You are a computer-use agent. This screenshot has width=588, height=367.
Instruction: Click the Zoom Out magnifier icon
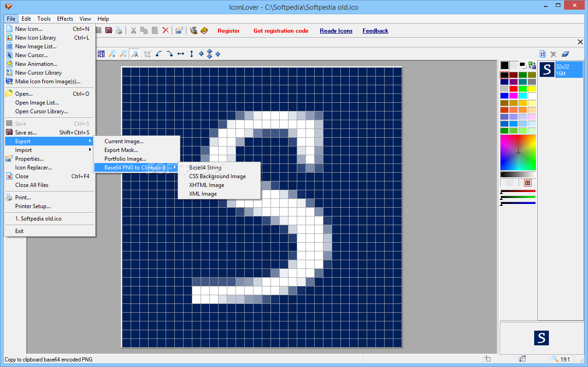[123, 54]
